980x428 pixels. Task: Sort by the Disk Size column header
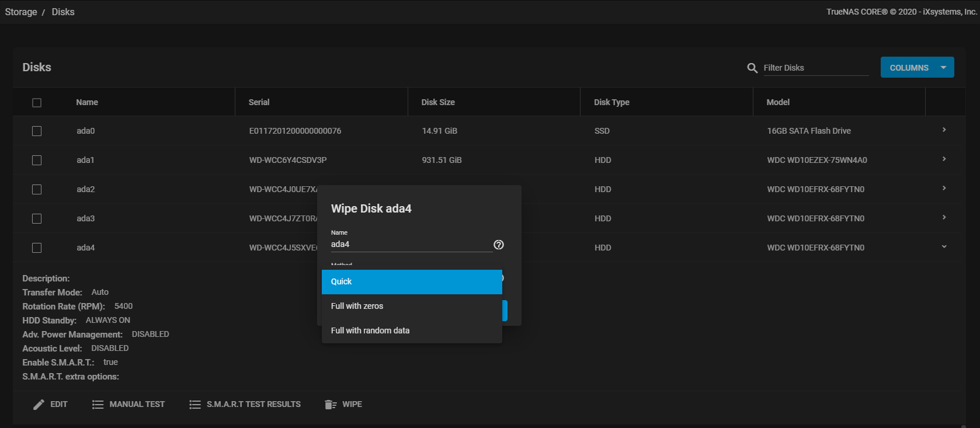[x=438, y=102]
